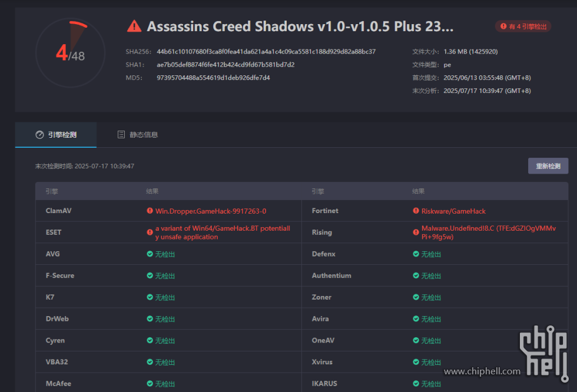Click 无检出 result in the Defenx row

431,254
